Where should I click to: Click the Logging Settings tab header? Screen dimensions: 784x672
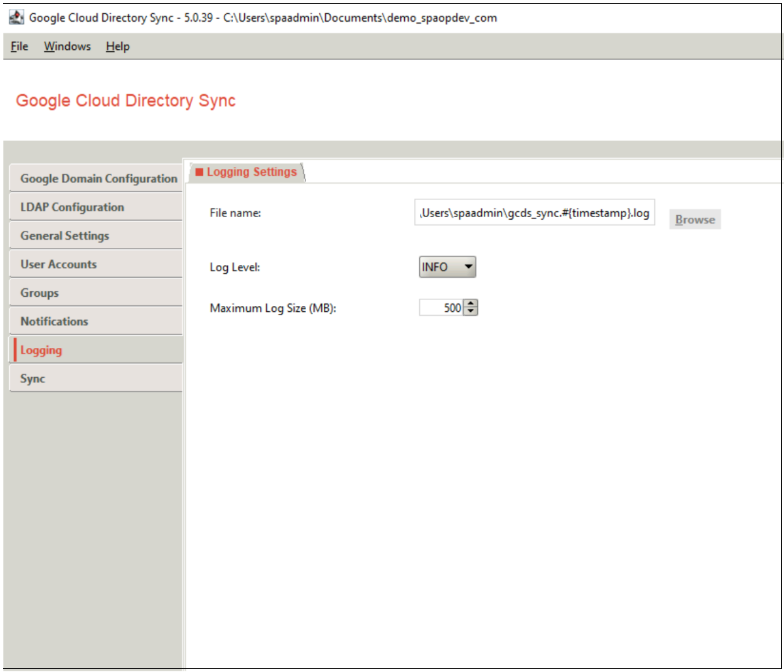click(251, 172)
